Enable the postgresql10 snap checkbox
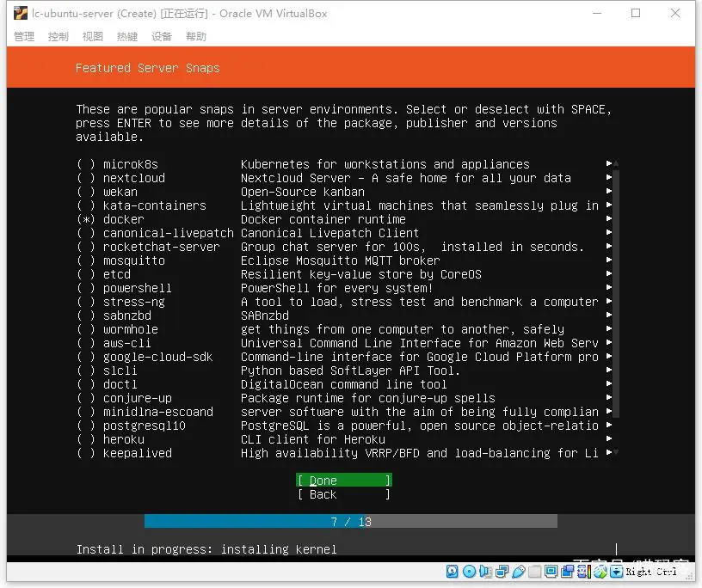702x588 pixels. [x=86, y=426]
